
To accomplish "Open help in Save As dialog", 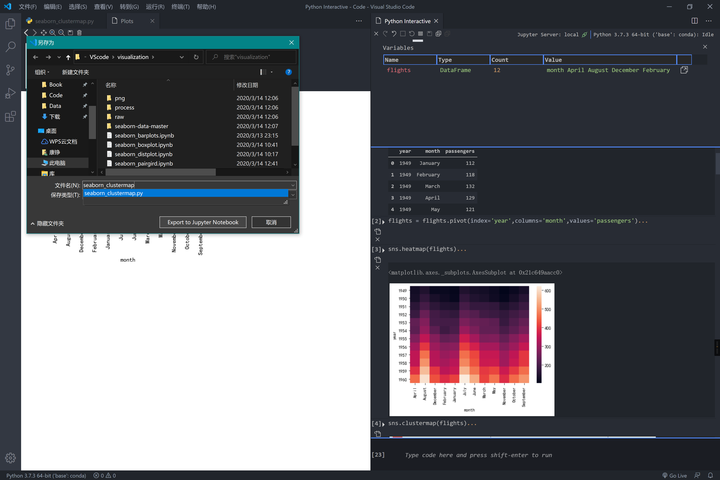I will [288, 72].
